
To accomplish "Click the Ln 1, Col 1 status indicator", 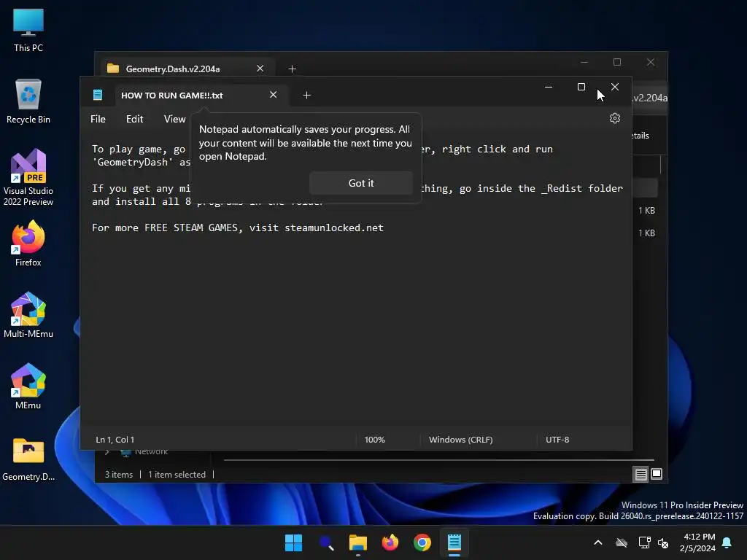I will click(x=115, y=440).
